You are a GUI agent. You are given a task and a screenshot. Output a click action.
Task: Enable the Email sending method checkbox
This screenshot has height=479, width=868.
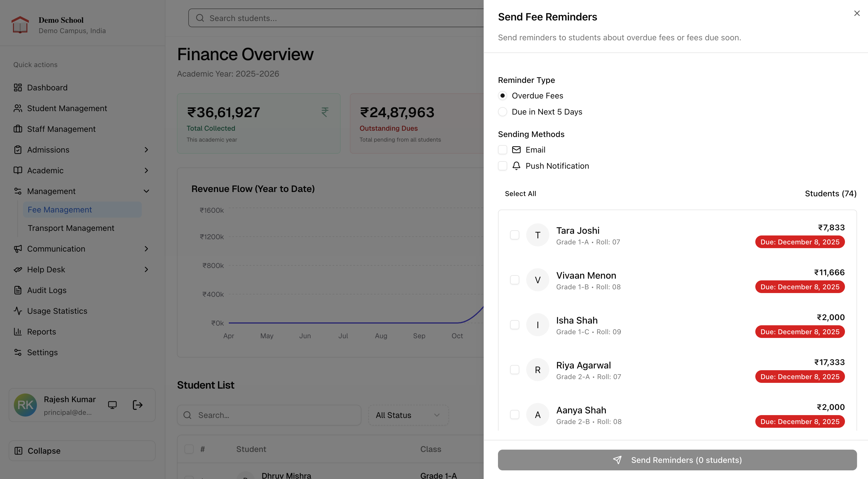tap(502, 150)
